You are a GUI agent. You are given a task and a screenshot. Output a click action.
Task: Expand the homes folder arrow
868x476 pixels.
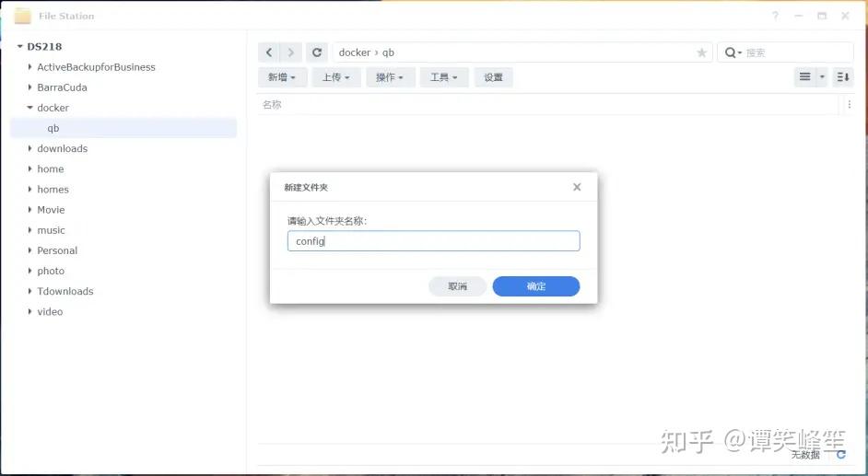click(x=29, y=189)
